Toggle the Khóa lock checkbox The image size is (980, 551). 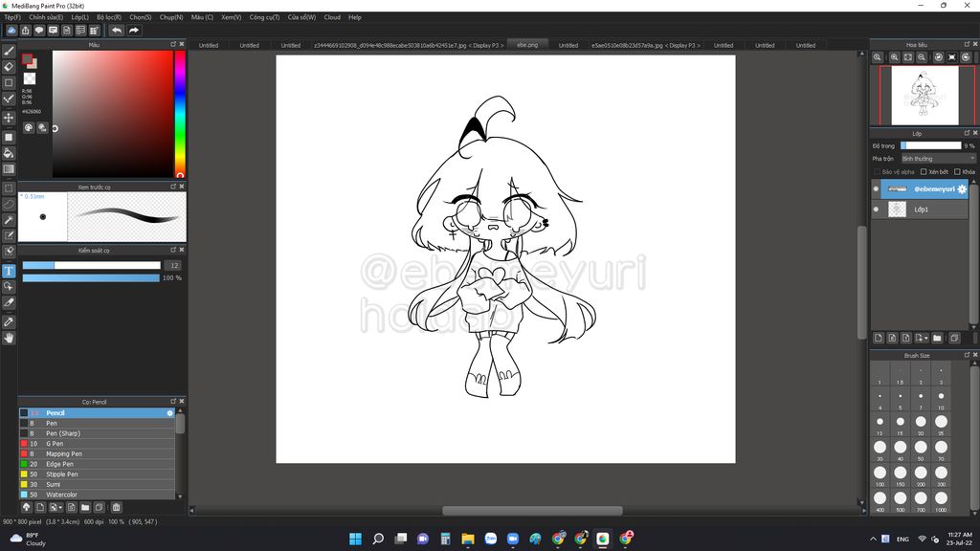click(957, 172)
